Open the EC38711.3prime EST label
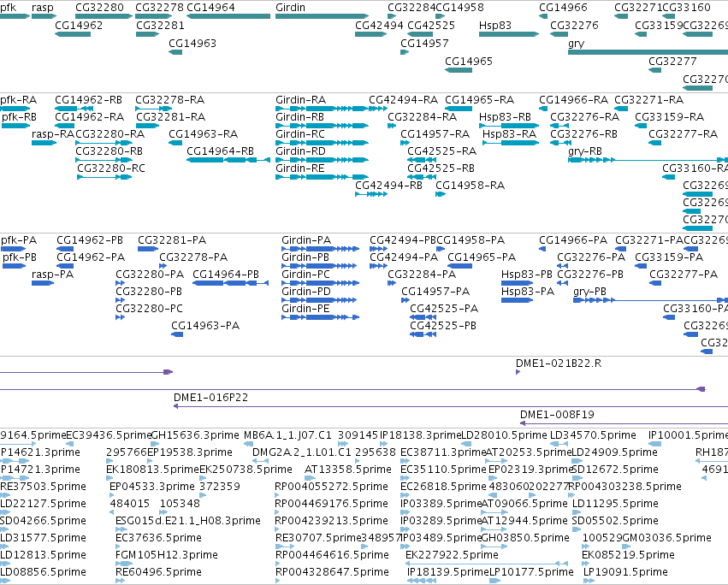The width and height of the screenshot is (728, 585). pyautogui.click(x=443, y=452)
